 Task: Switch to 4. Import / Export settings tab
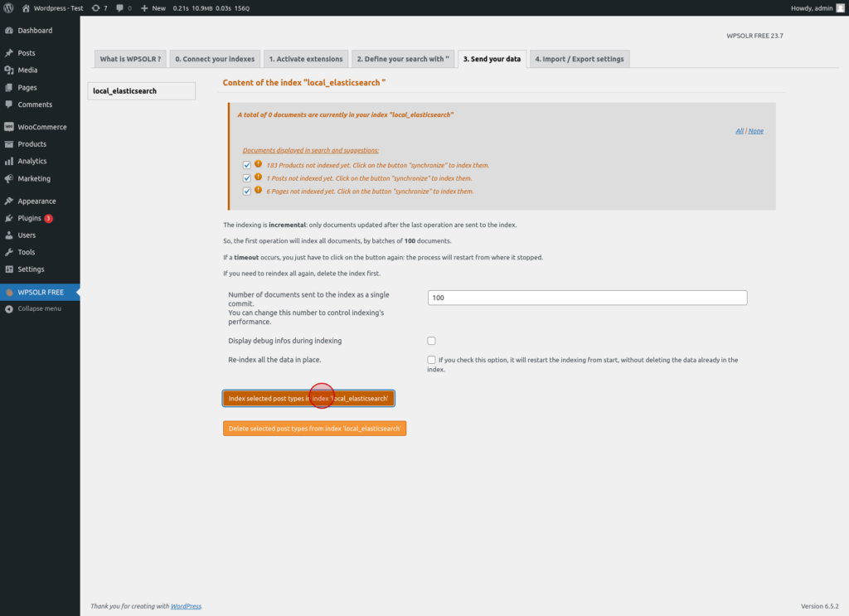580,59
